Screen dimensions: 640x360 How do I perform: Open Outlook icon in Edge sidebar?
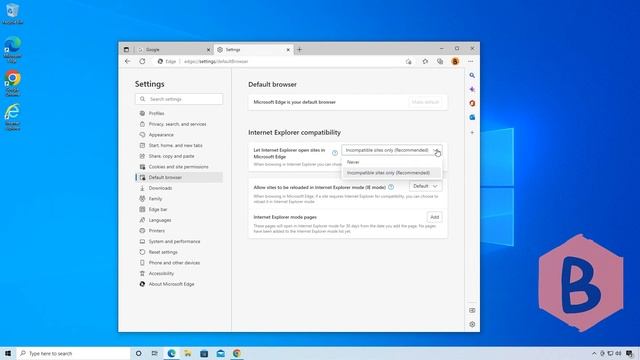coord(472,117)
